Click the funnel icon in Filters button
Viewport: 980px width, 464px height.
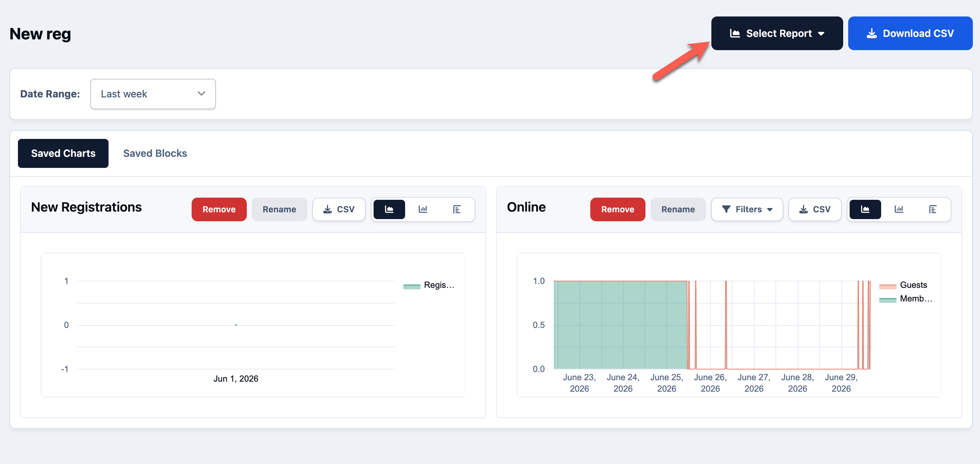click(x=726, y=209)
